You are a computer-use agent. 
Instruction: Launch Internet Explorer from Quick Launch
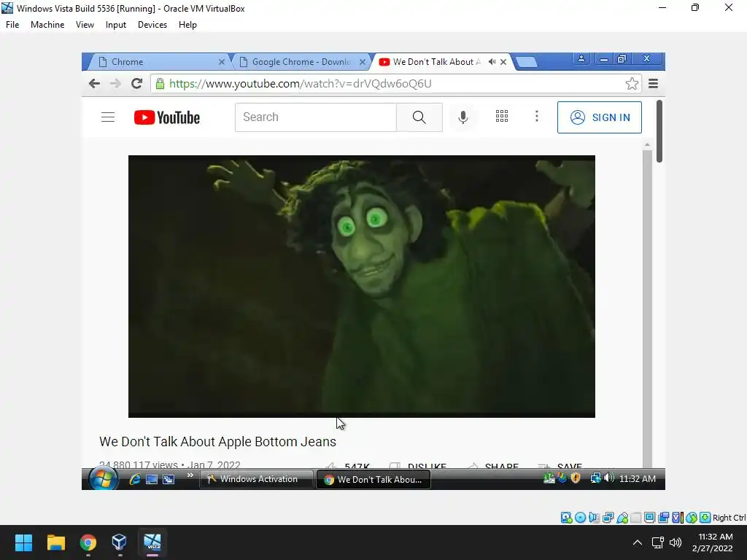(x=135, y=479)
